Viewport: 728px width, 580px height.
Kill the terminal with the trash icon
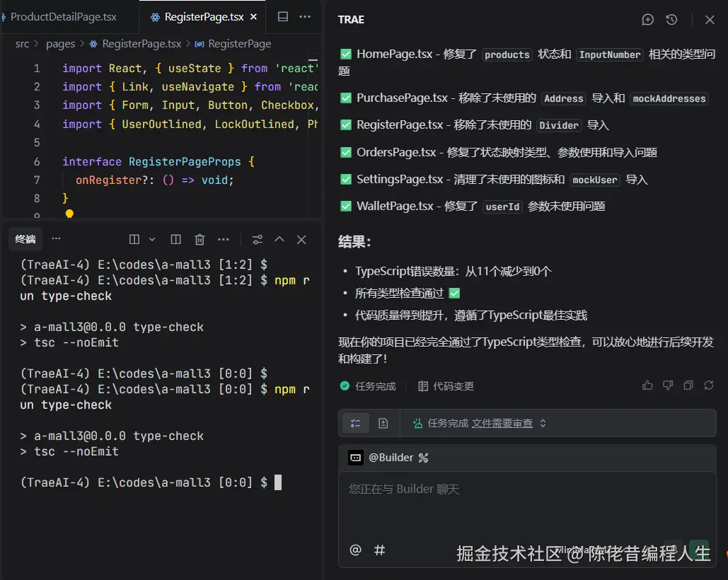(200, 239)
